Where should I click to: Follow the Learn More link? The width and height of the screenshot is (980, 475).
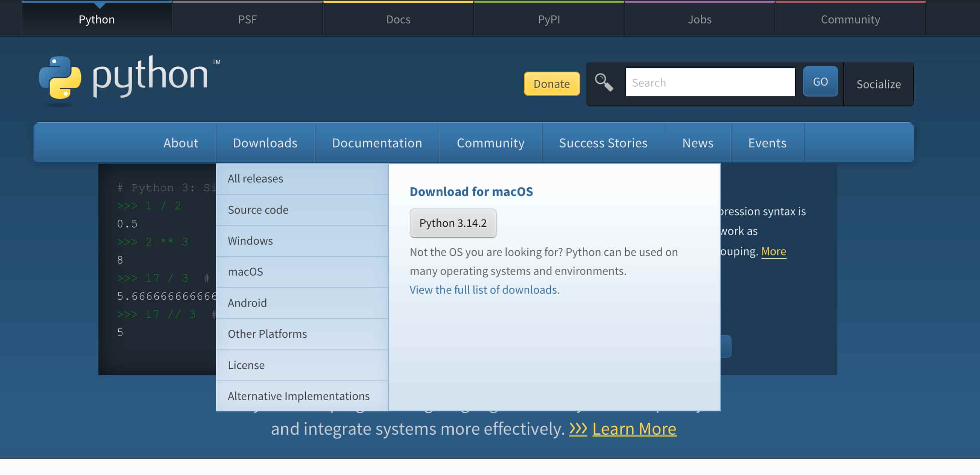pyautogui.click(x=634, y=429)
